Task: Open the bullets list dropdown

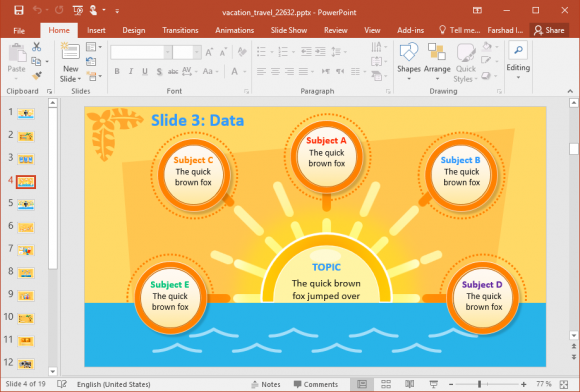Action: (x=272, y=52)
